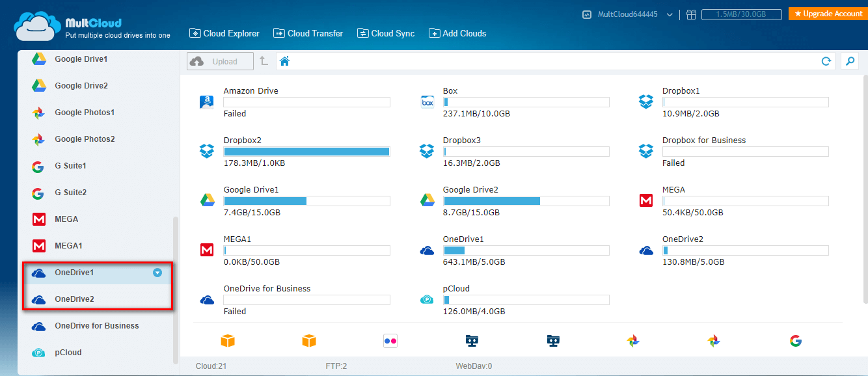This screenshot has height=376, width=868.
Task: Open the Amazon Drive cloud icon
Action: pos(207,102)
